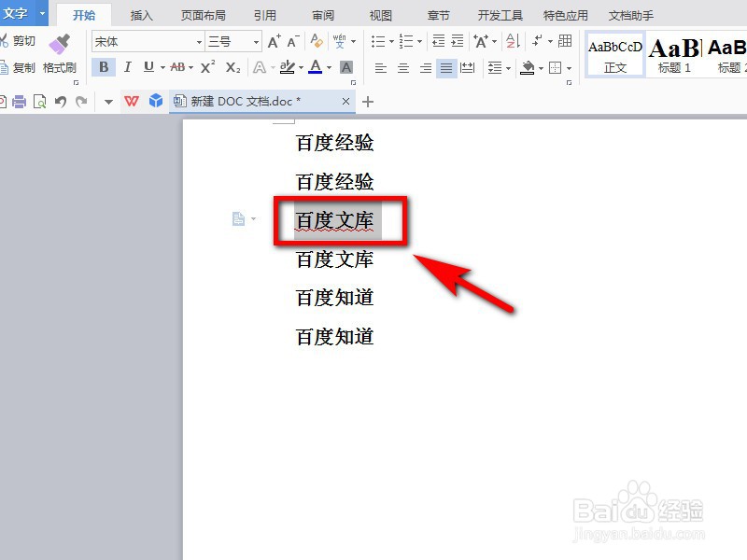Click the Copy (复制) button
This screenshot has height=560, width=747.
pyautogui.click(x=18, y=67)
